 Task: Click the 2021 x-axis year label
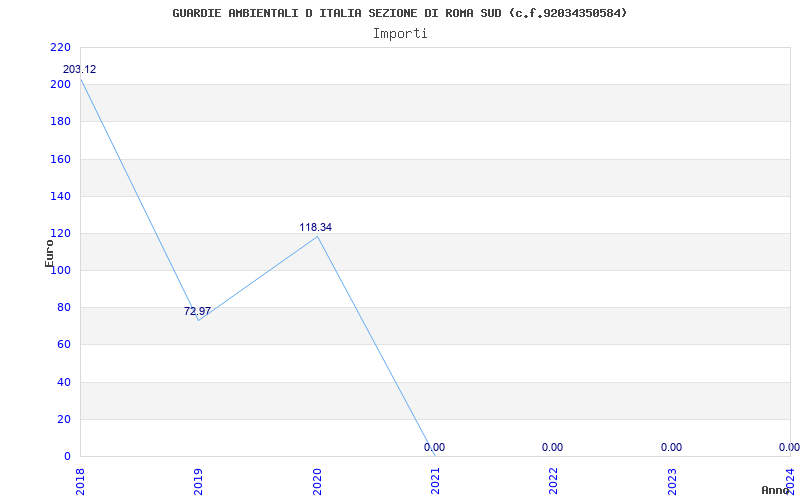tap(435, 482)
